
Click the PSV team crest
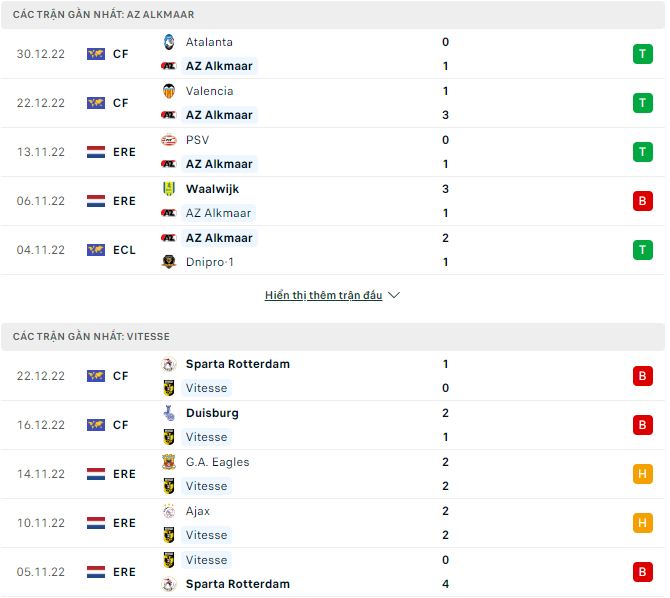[169, 140]
